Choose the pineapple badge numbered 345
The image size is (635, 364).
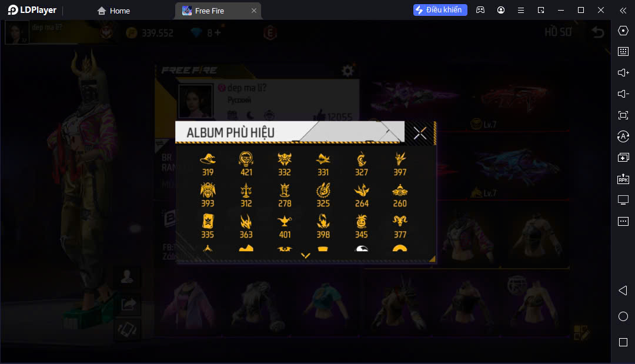361,226
